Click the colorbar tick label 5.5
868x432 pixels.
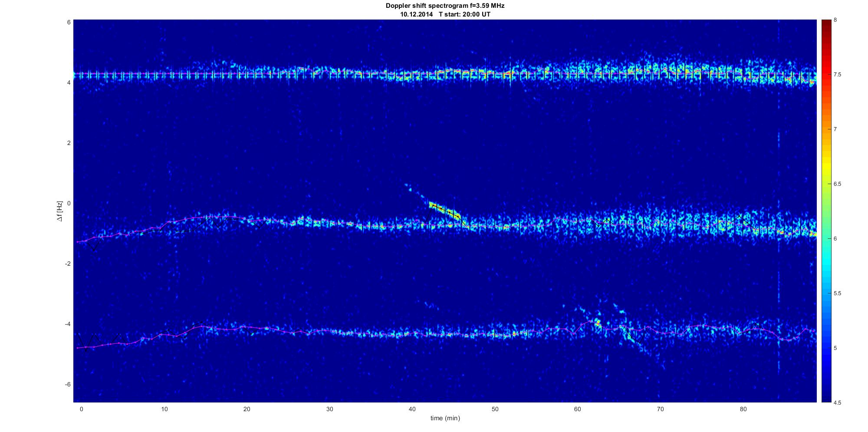point(837,293)
